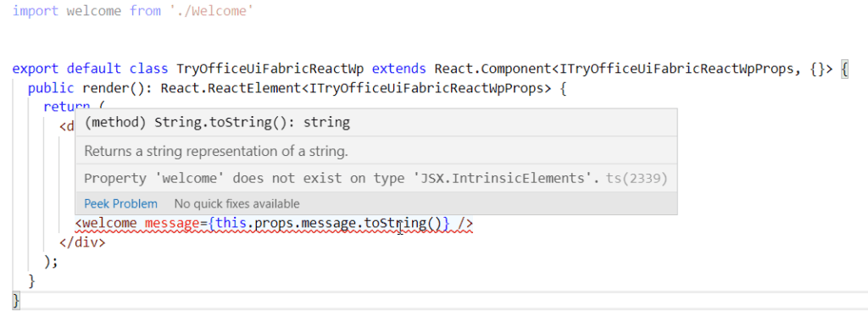Click the 'No quick fixes available' text

point(237,203)
